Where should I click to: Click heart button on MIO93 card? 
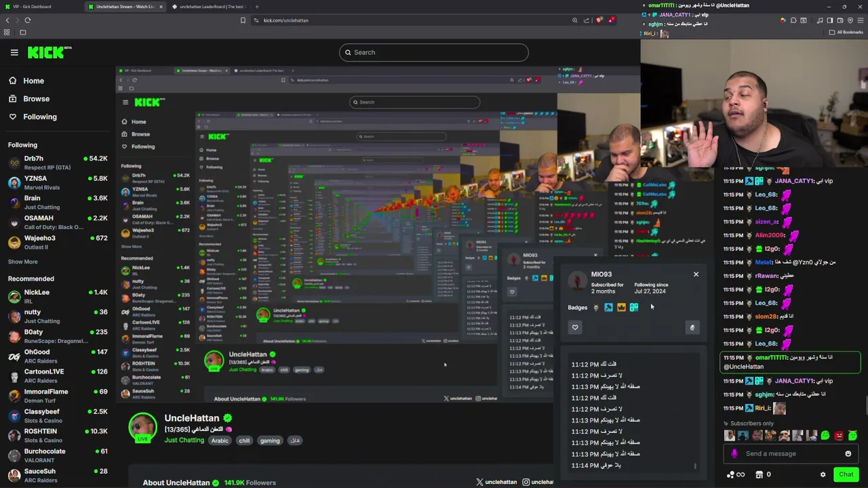575,327
